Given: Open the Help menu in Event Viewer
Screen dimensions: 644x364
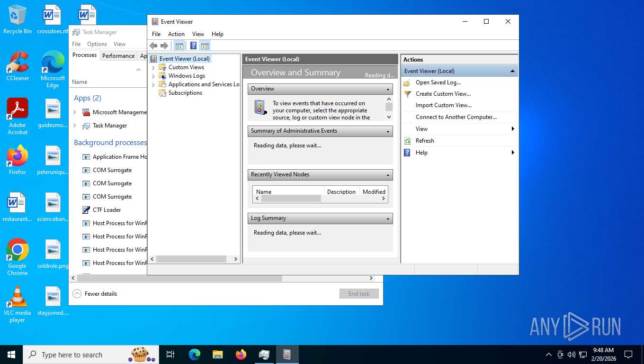Looking at the screenshot, I should pyautogui.click(x=217, y=34).
